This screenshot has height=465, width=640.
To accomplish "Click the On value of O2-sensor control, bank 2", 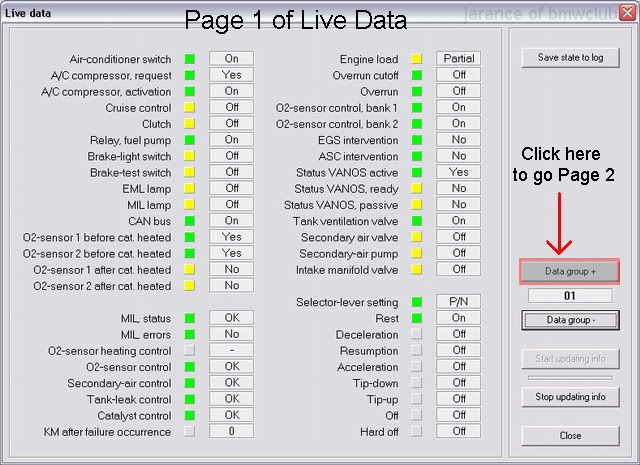I will click(458, 123).
